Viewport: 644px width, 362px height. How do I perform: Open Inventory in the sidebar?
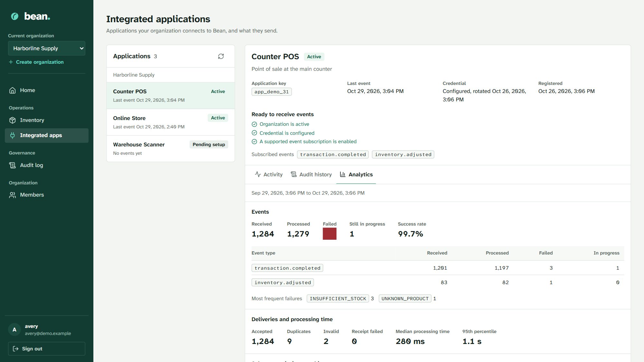(47, 120)
